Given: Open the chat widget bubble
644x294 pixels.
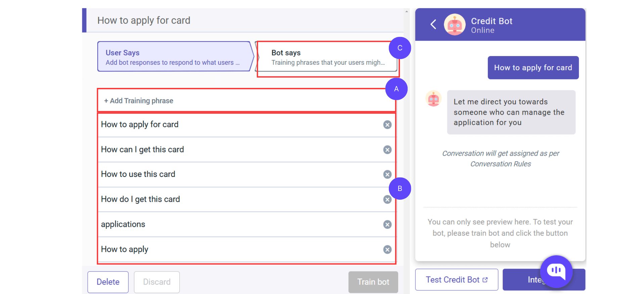Looking at the screenshot, I should coord(556,272).
